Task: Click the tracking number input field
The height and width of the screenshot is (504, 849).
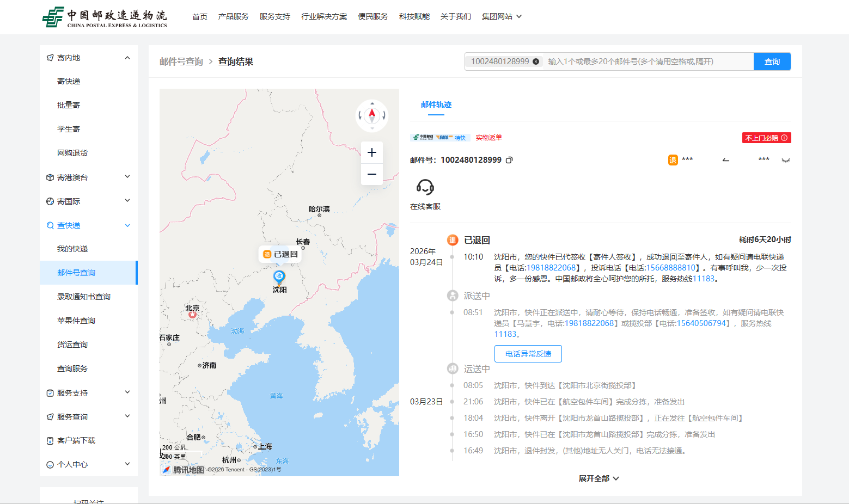Action: tap(648, 62)
